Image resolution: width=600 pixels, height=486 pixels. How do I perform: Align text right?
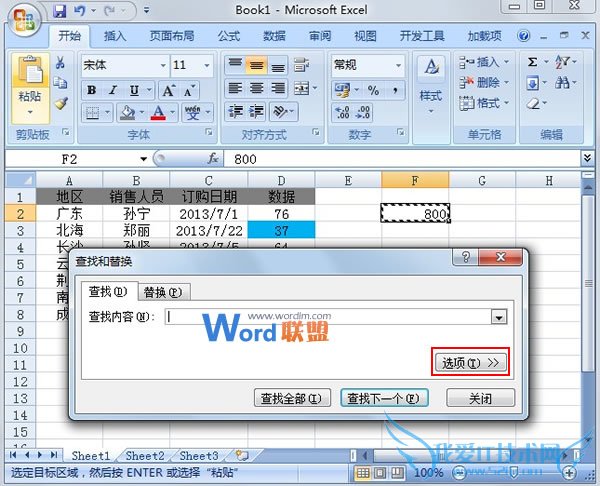pos(278,89)
